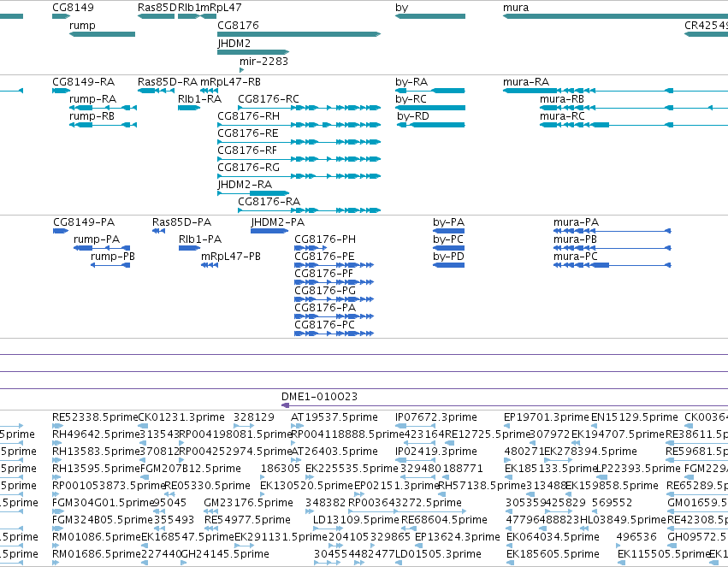Image resolution: width=728 pixels, height=567 pixels.
Task: Click the CG8176-RA transcript label
Action: tap(269, 202)
